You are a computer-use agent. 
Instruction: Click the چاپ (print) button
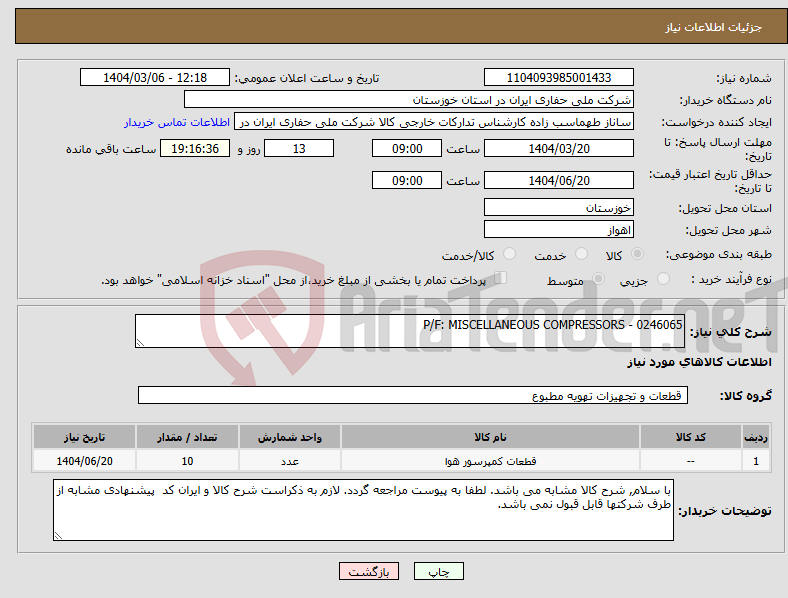[438, 571]
